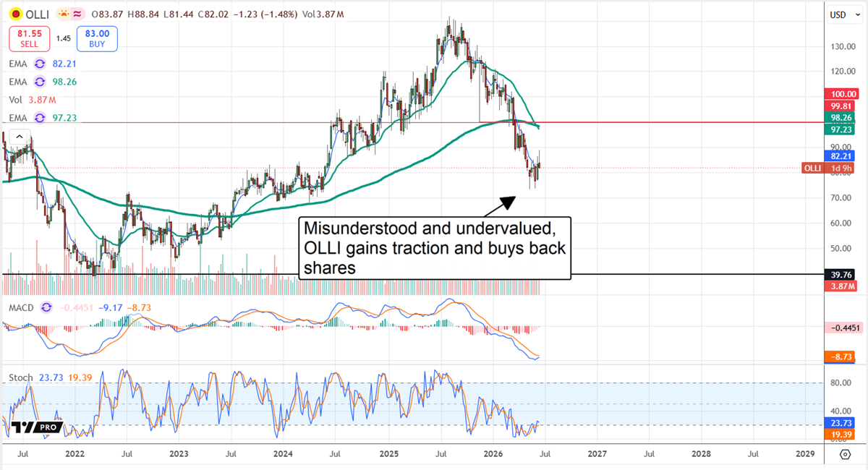This screenshot has width=868, height=470.
Task: Click the 2024 label on time axis
Action: coord(284,453)
